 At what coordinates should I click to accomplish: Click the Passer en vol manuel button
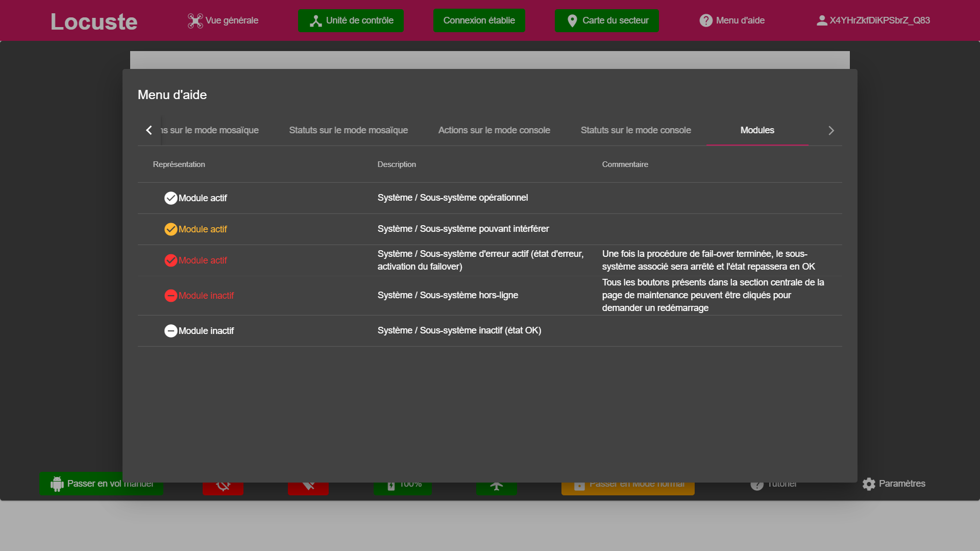point(101,484)
